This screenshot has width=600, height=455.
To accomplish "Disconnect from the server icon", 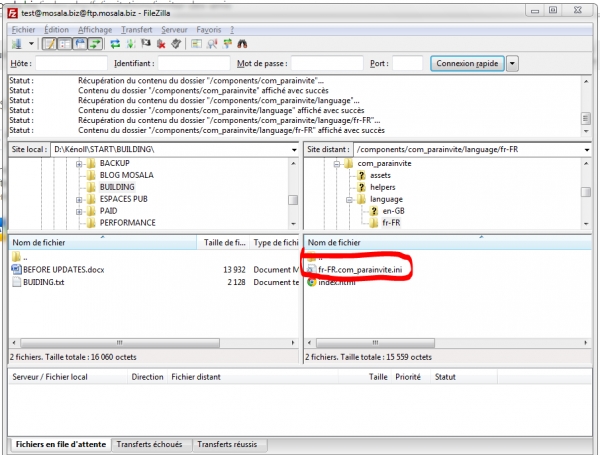I will click(x=161, y=44).
